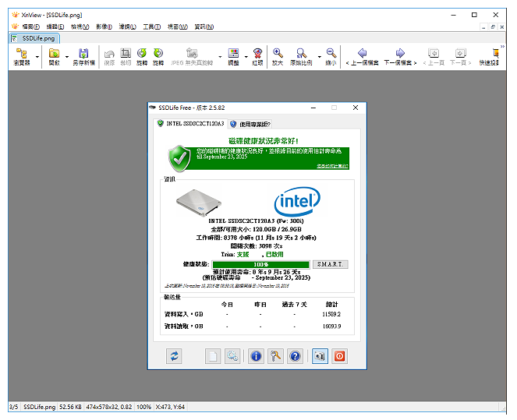The width and height of the screenshot is (517, 420).
Task: Click the blank document report icon in SSDLife
Action: (213, 356)
